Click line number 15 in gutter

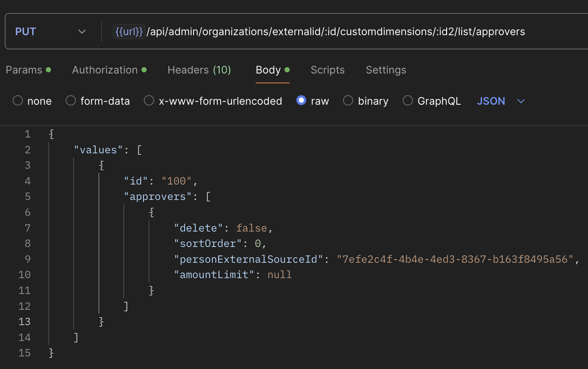pos(24,353)
